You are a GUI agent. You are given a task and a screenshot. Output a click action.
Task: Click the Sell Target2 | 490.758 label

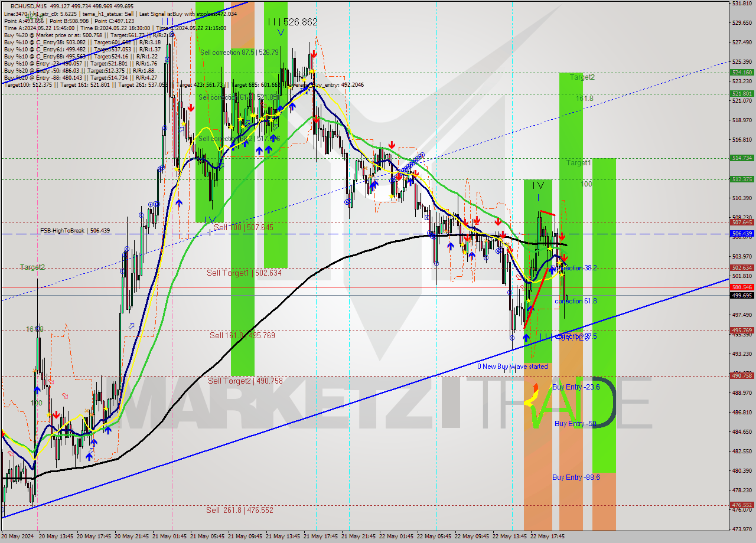pyautogui.click(x=245, y=381)
